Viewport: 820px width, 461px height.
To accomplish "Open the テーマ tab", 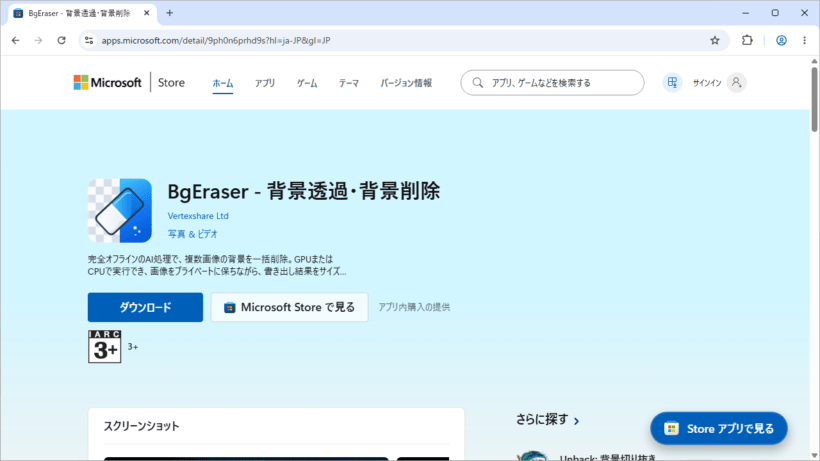I will click(x=349, y=83).
